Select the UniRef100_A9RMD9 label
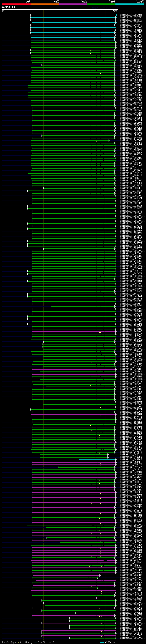This screenshot has height=644, width=146. tap(131, 70)
